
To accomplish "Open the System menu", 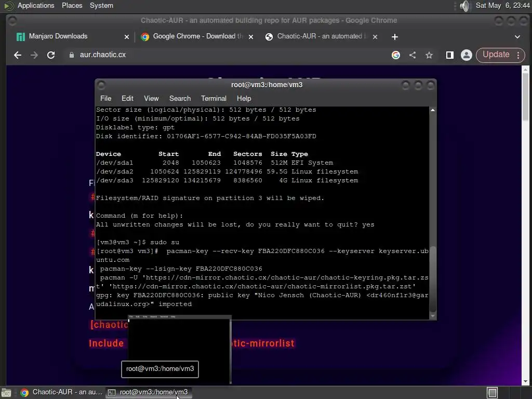I will click(x=101, y=5).
